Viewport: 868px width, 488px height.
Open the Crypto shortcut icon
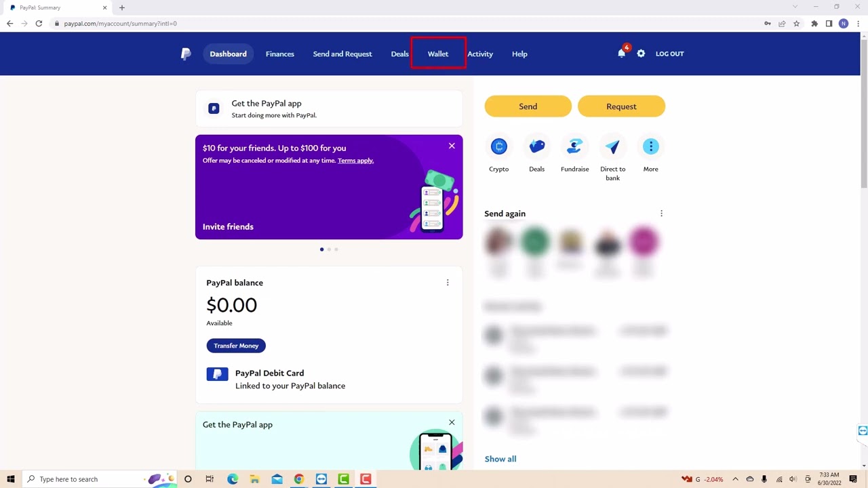coord(499,146)
